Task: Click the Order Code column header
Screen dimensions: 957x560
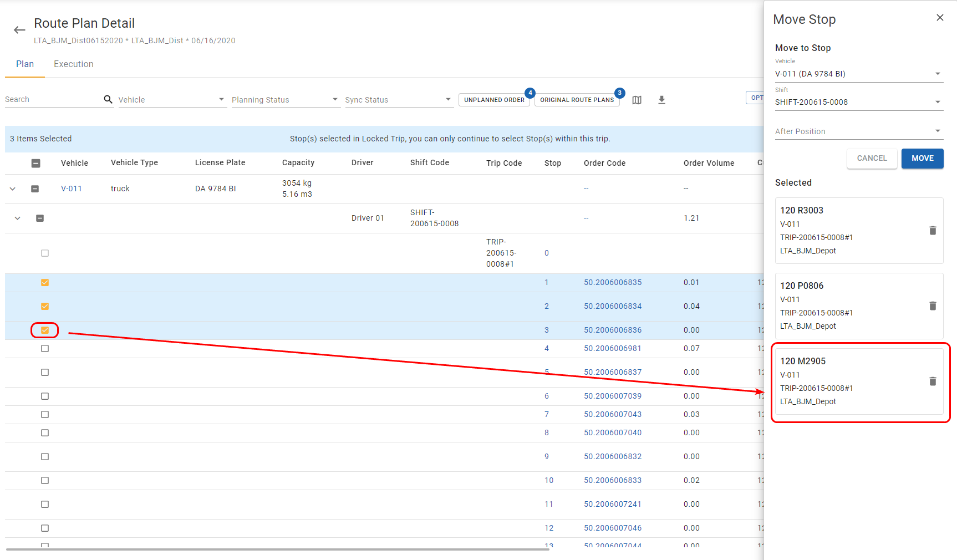Action: 604,163
